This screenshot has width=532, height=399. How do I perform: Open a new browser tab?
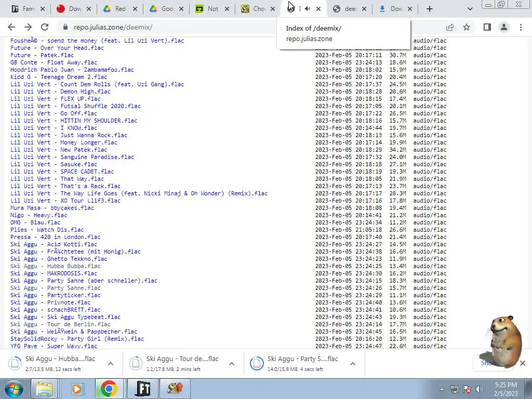[x=430, y=9]
